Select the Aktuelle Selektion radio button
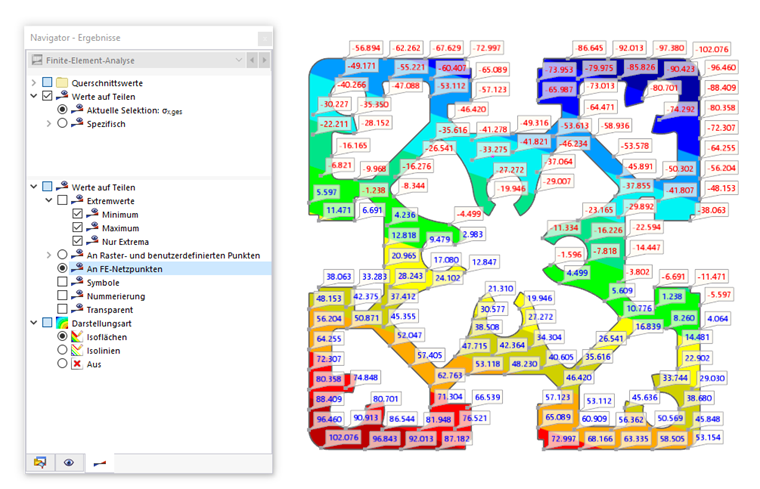The height and width of the screenshot is (489, 760). click(x=62, y=109)
